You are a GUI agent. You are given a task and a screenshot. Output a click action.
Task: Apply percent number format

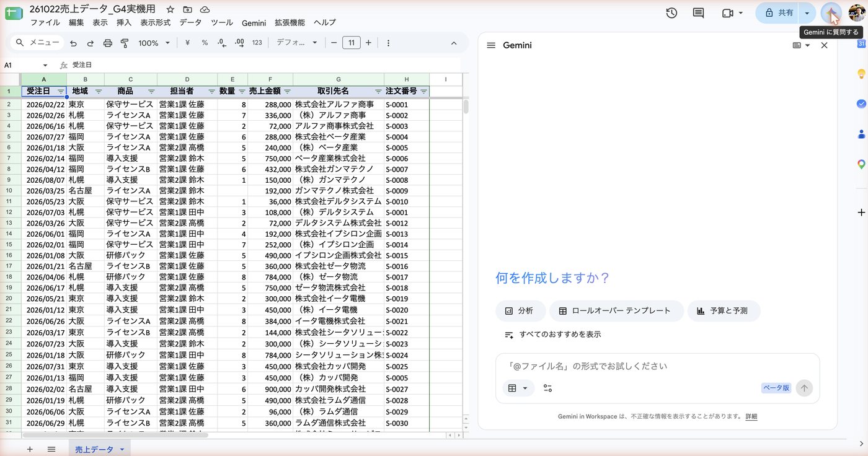tap(205, 43)
